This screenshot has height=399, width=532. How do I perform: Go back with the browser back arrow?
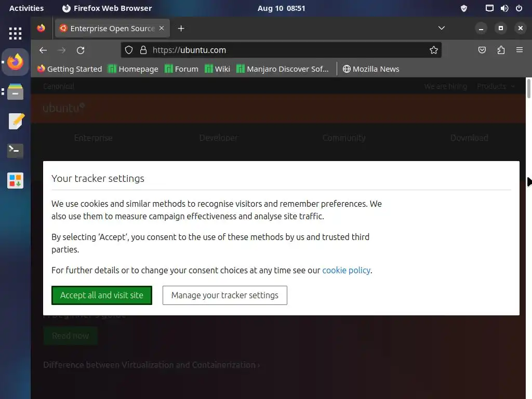[43, 50]
